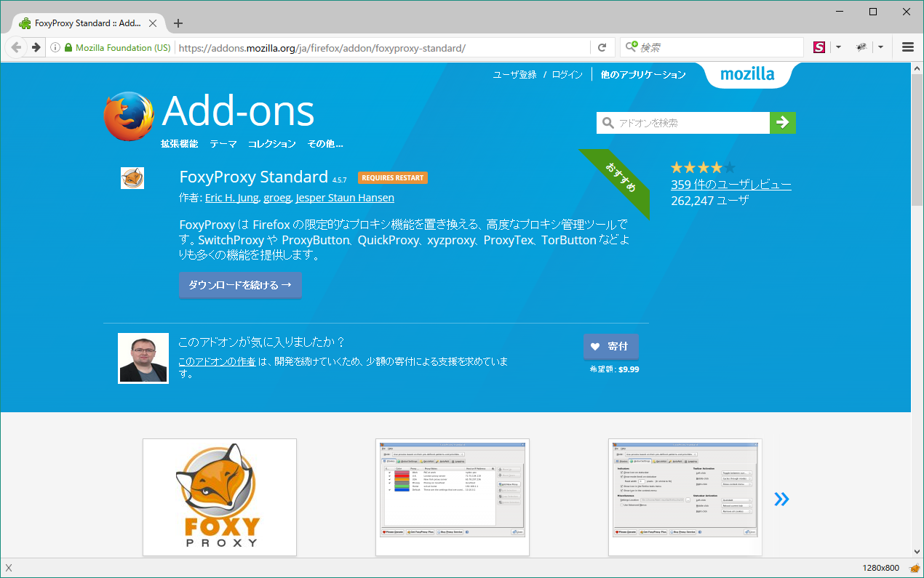The width and height of the screenshot is (924, 578).
Task: Click the ログイン link
Action: tap(567, 74)
